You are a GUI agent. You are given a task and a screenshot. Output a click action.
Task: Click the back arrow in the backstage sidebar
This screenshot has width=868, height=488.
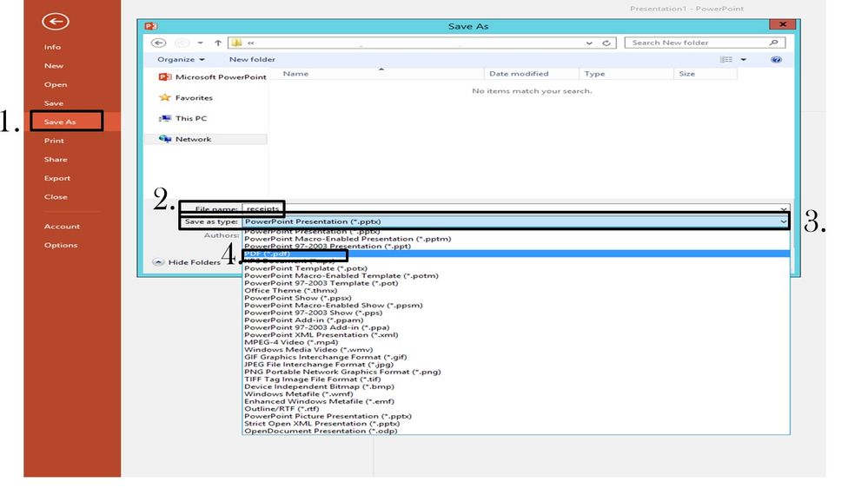click(56, 22)
